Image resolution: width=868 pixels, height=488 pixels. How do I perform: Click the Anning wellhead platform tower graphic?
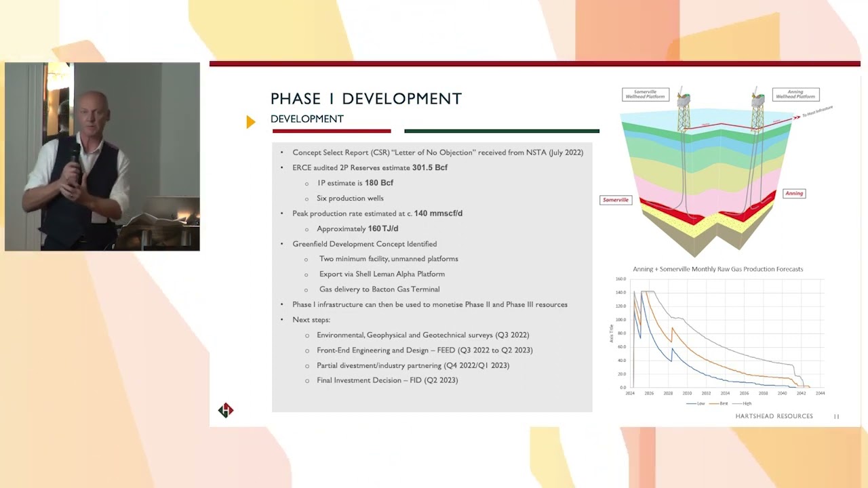757,109
